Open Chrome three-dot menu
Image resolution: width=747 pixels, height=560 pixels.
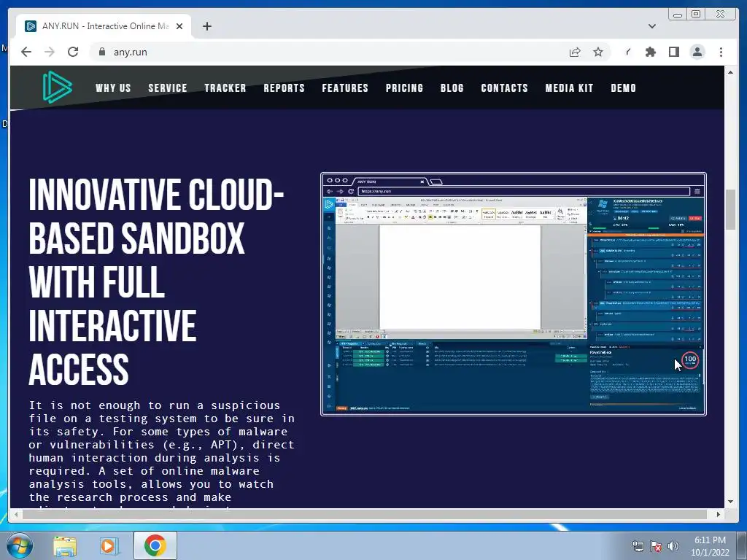[721, 52]
